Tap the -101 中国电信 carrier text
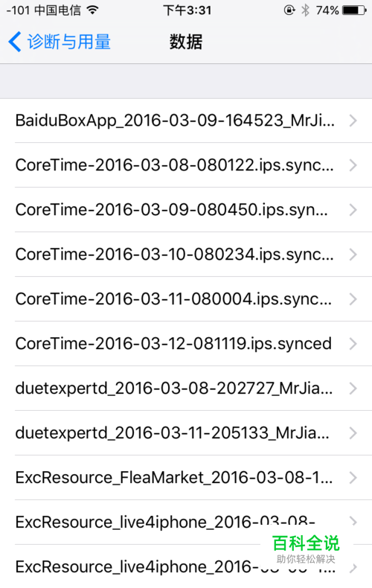372x588 pixels. (x=44, y=10)
